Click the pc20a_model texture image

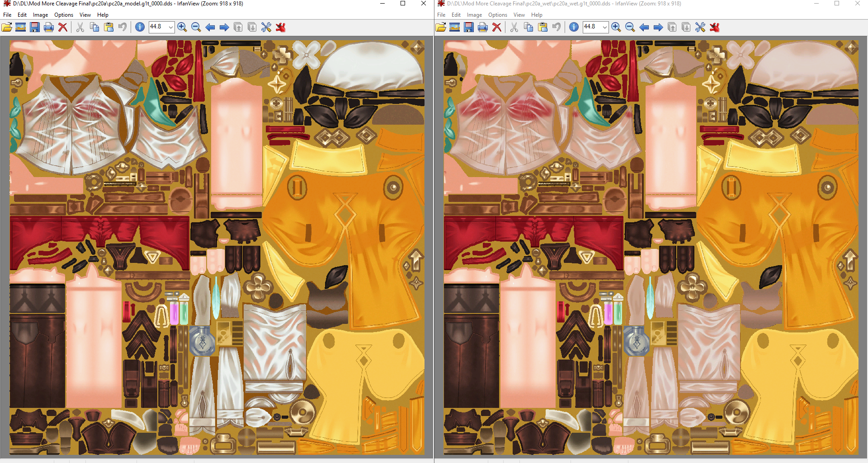[217, 248]
